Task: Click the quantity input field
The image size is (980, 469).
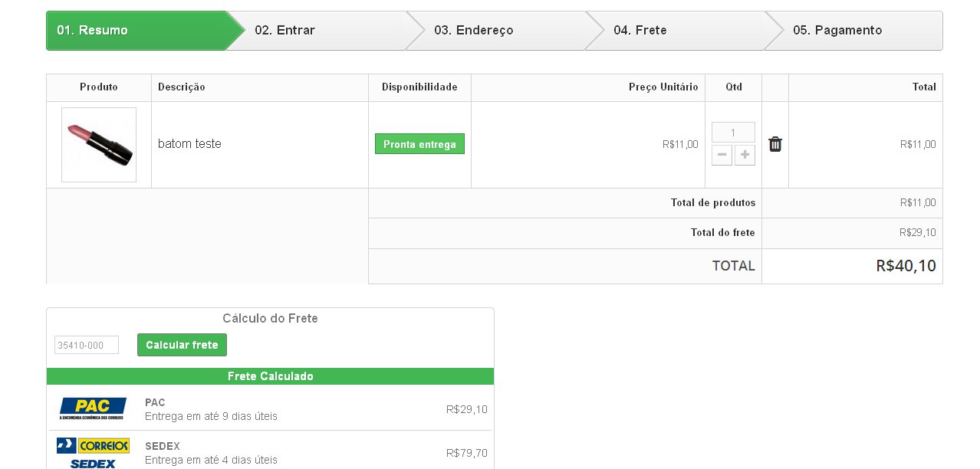Action: coord(733,133)
